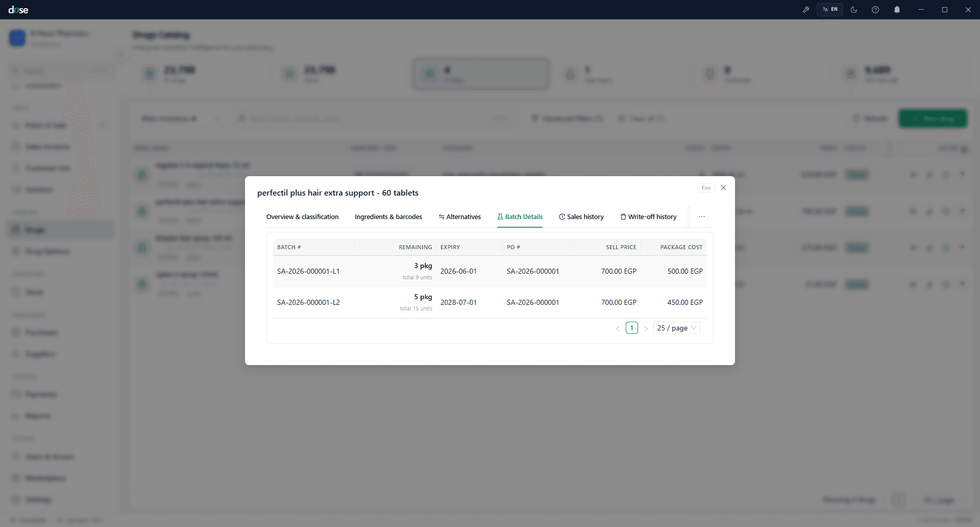The height and width of the screenshot is (527, 980).
Task: Select batch SA-2026-000001-L2
Action: [308, 303]
